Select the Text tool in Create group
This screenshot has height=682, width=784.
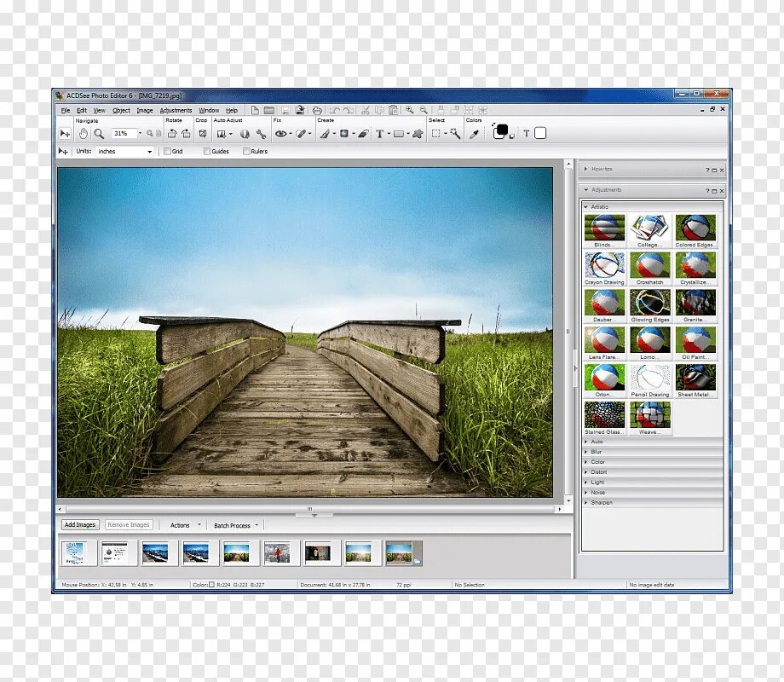[x=379, y=134]
